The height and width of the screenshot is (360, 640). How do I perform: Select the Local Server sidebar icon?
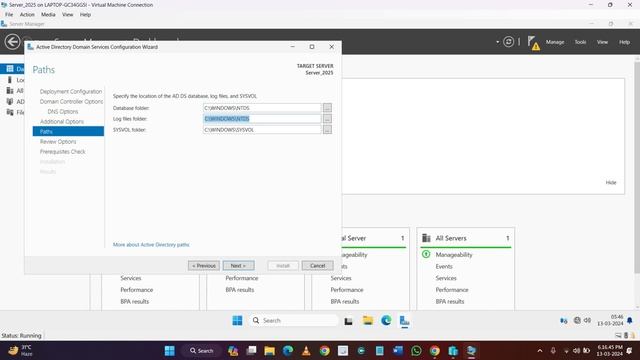coord(10,80)
